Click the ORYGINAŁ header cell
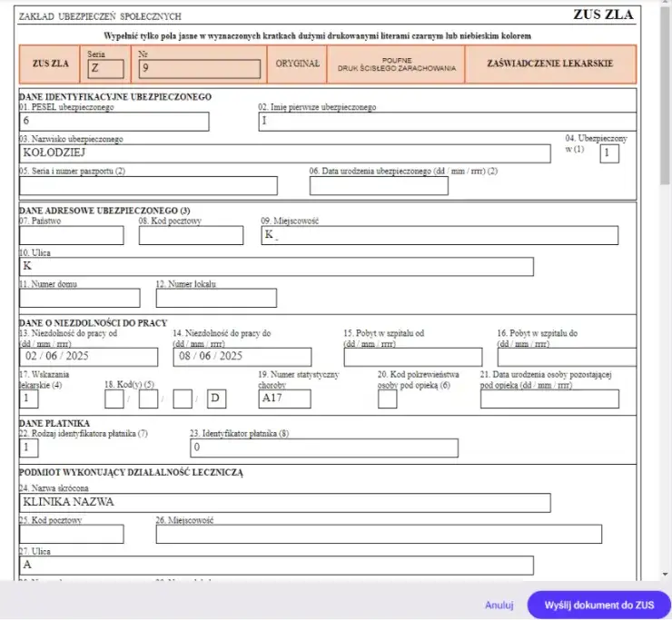The image size is (672, 620). point(297,64)
